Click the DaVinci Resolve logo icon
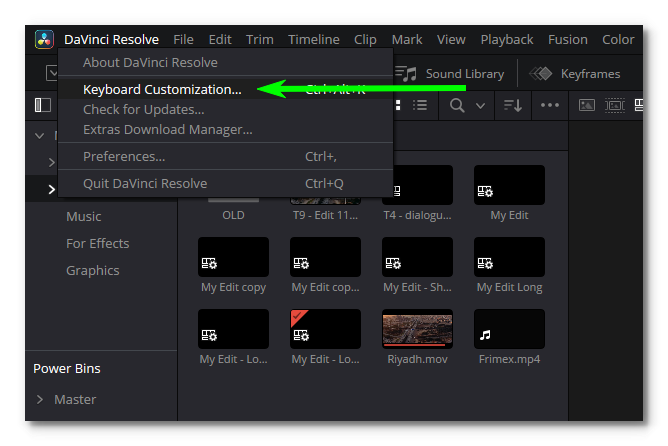The width and height of the screenshot is (668, 446). click(44, 40)
